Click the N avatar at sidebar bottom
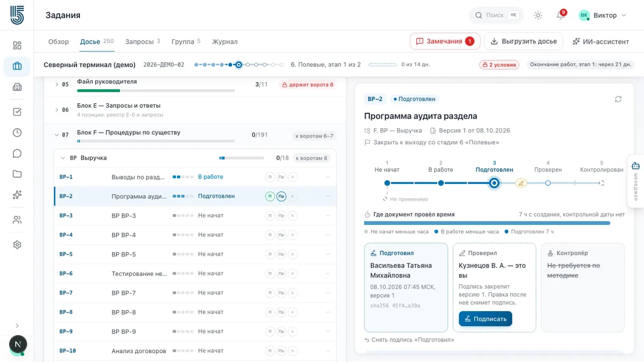The width and height of the screenshot is (644, 362). pos(18,344)
